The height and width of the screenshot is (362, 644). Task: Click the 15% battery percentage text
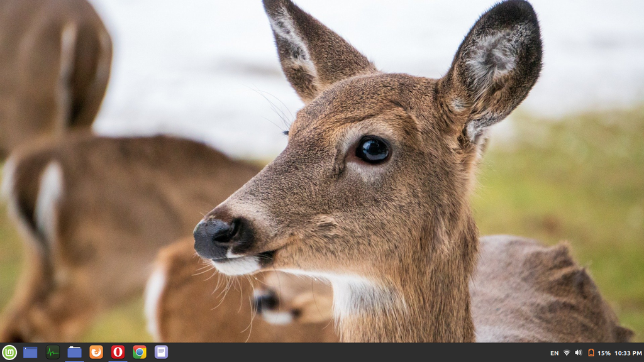coord(604,353)
